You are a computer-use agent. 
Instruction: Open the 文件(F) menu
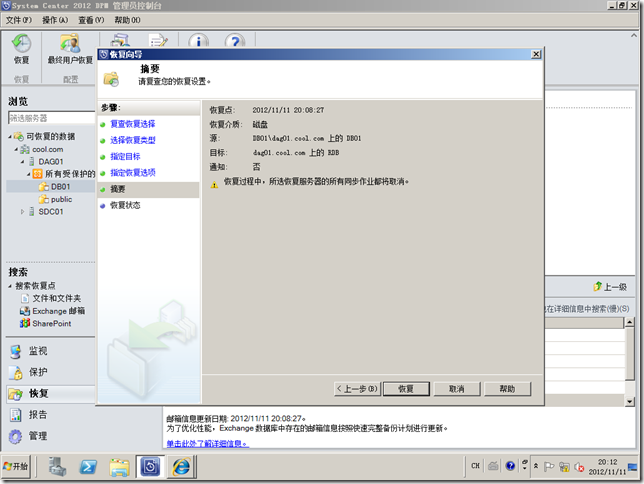(x=19, y=20)
